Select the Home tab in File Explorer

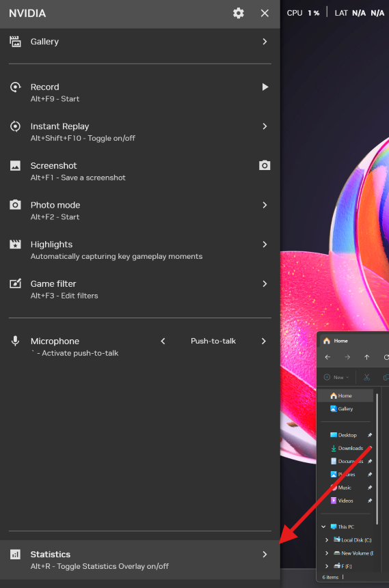[x=335, y=341]
